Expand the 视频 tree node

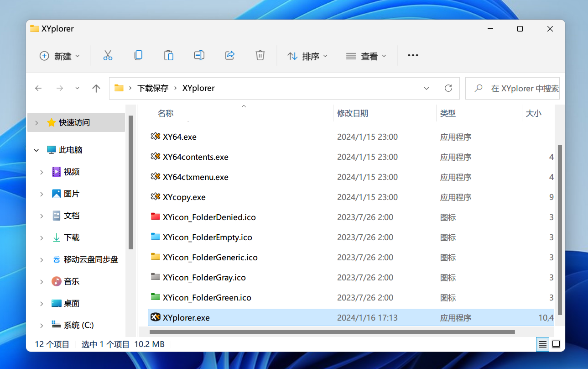tap(42, 172)
